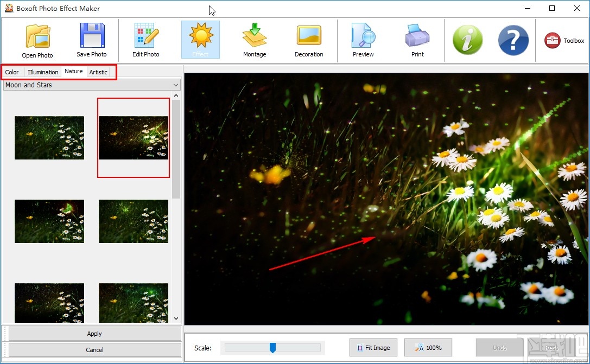Viewport: 590px width, 364px height.
Task: Maximize the application window
Action: tap(552, 8)
